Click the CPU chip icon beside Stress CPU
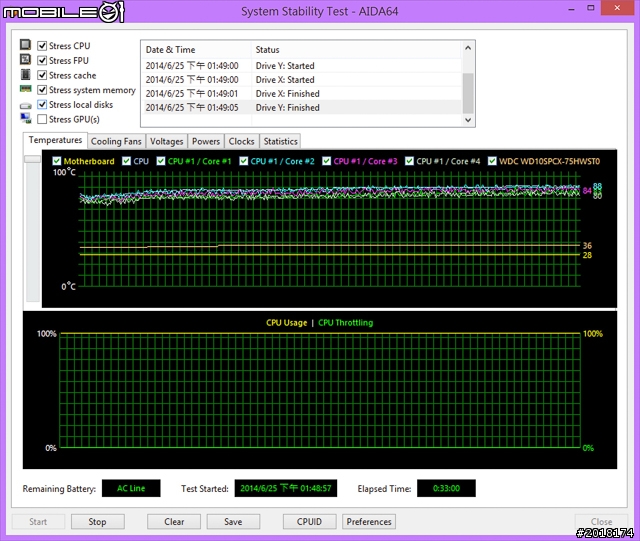This screenshot has height=541, width=640. click(25, 45)
